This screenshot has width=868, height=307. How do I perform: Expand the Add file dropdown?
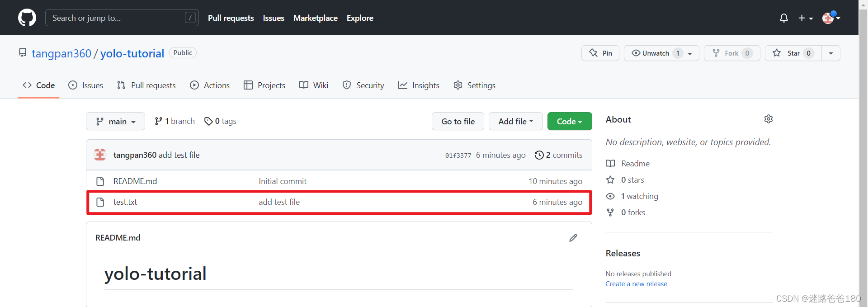click(515, 121)
